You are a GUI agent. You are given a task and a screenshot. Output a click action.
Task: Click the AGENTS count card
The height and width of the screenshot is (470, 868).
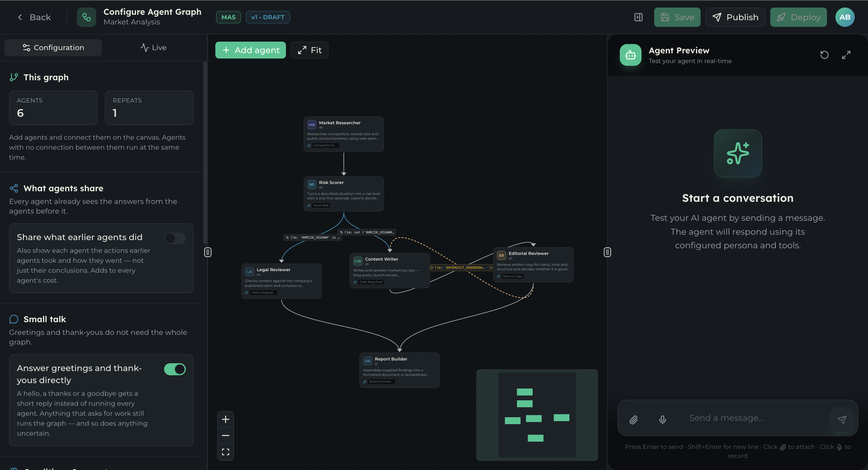(53, 108)
